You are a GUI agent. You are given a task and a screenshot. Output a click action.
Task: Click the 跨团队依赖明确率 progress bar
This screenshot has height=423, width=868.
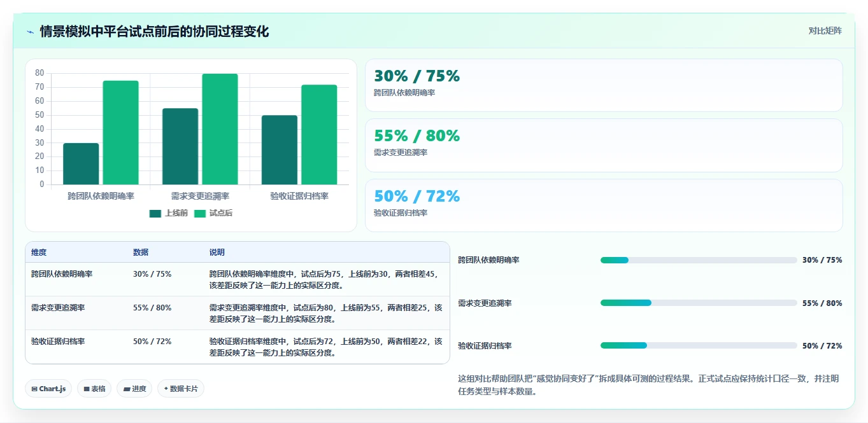coord(699,260)
